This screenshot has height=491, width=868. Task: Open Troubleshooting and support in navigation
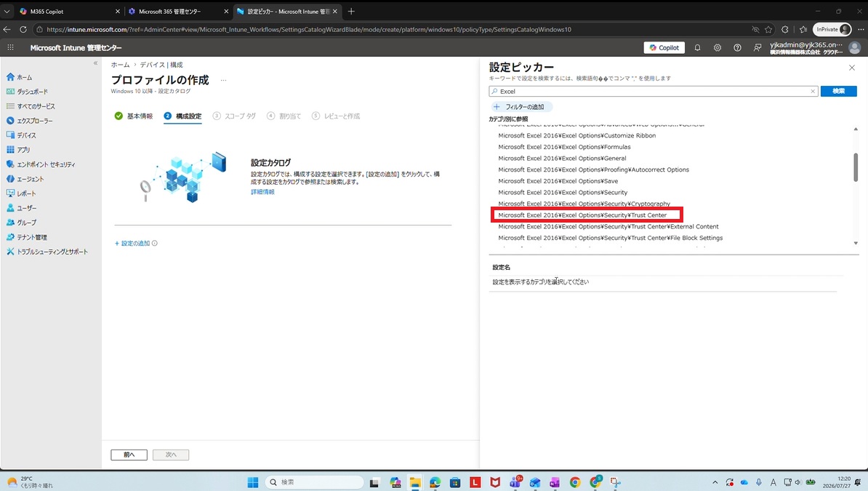(x=47, y=252)
